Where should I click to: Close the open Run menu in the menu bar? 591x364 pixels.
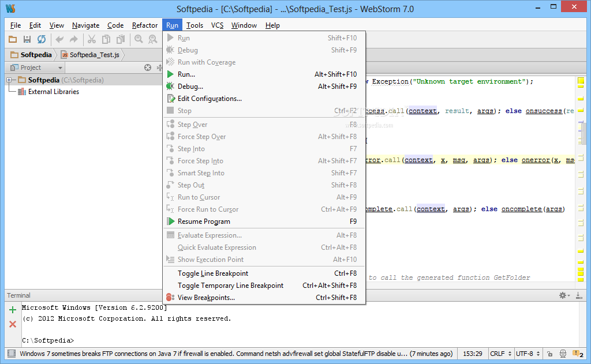tap(172, 25)
